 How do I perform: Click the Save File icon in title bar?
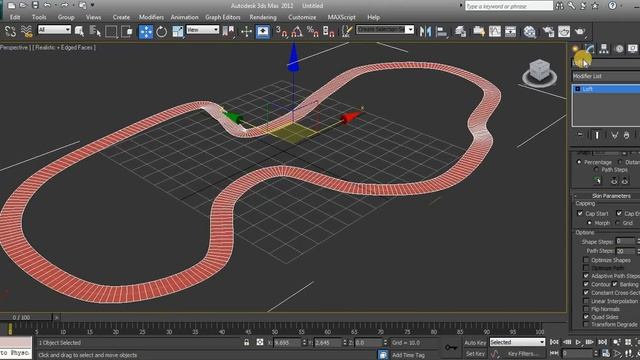click(35, 5)
